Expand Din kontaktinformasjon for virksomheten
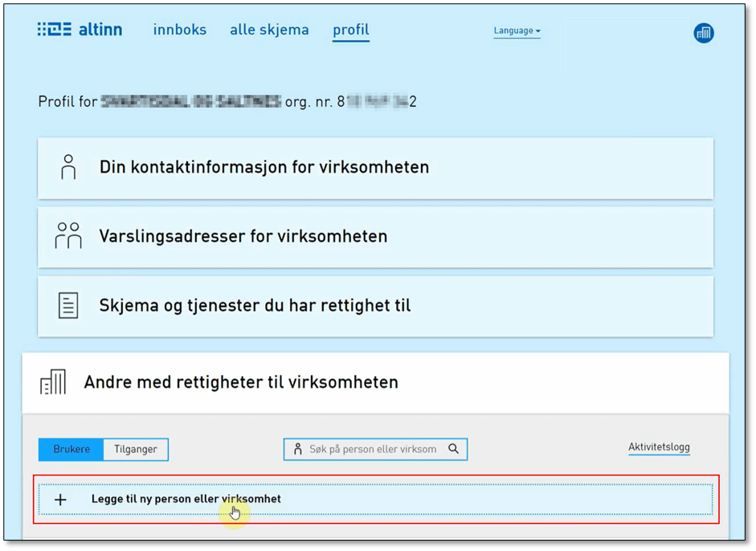 tap(264, 167)
